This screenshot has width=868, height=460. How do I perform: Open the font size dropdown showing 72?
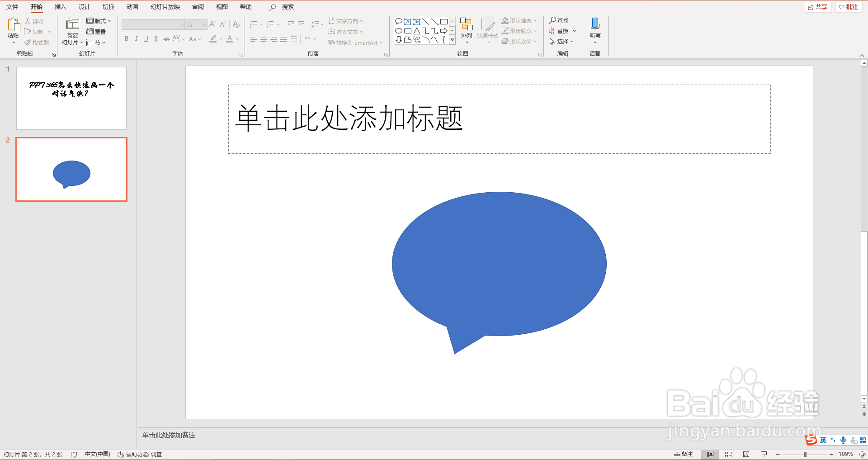[x=204, y=24]
